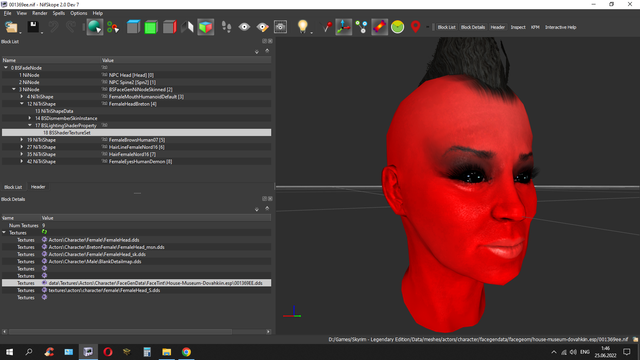Screen dimensions: 640x360
Task: Toggle perspective colored cube icon
Action: tap(206, 27)
